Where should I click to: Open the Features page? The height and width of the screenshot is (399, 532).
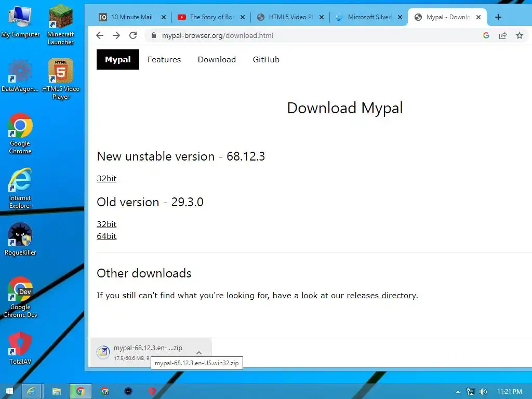(x=164, y=59)
